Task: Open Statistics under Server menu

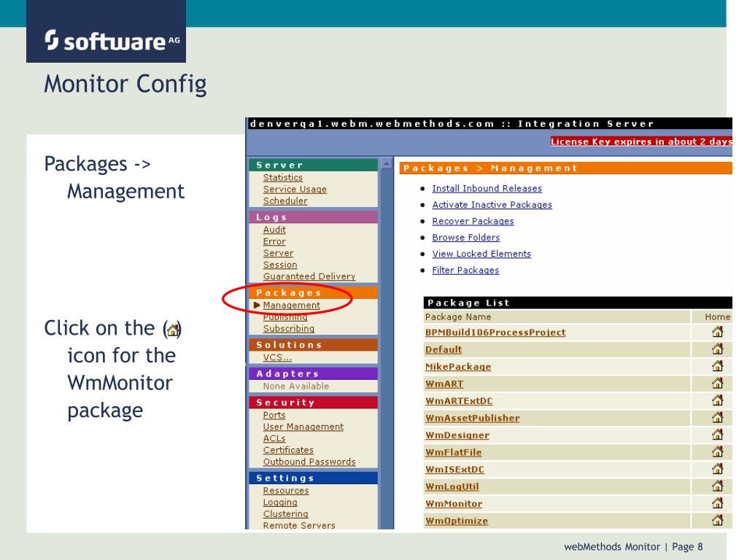Action: [x=283, y=178]
